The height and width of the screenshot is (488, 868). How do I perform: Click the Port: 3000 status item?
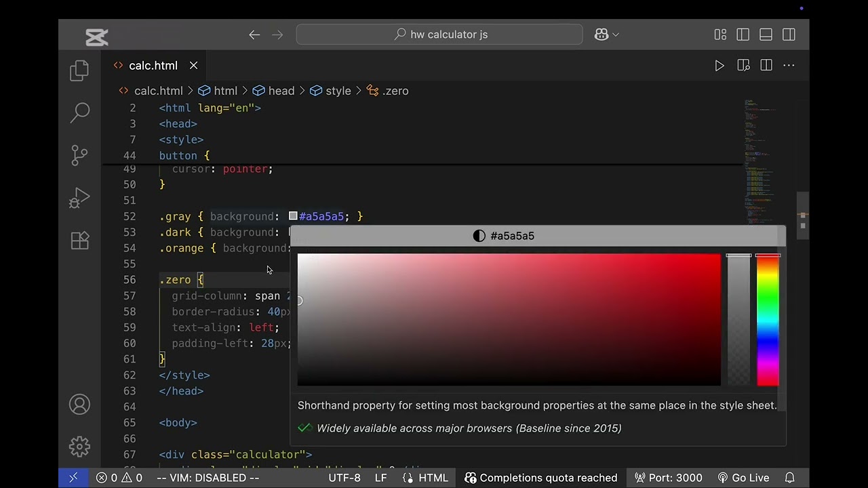point(669,478)
